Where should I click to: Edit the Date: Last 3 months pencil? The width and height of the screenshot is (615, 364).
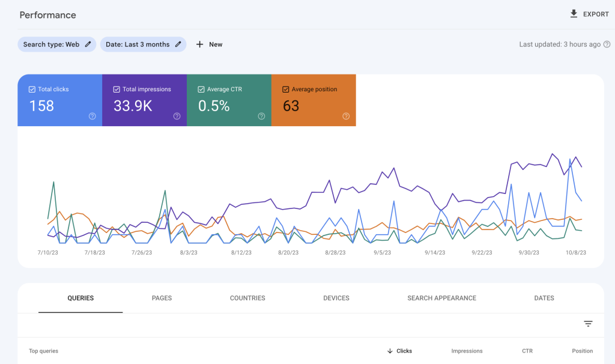(x=178, y=44)
